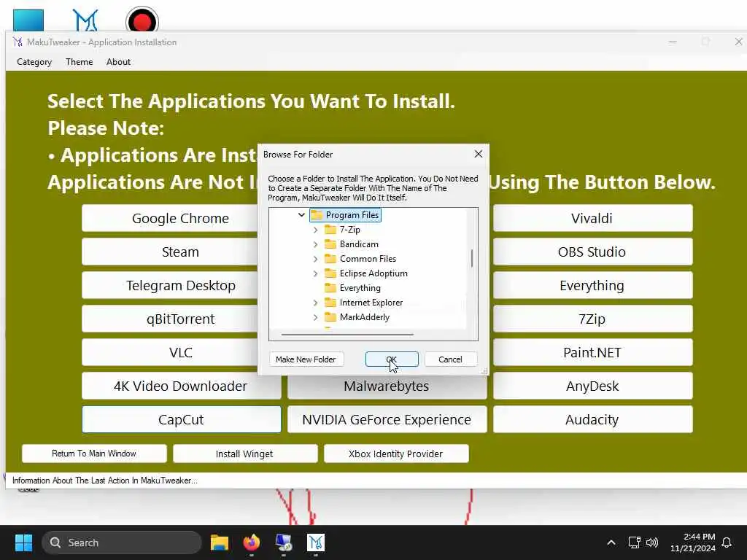This screenshot has width=747, height=560.
Task: Expand the Bandicam folder node
Action: pyautogui.click(x=315, y=244)
